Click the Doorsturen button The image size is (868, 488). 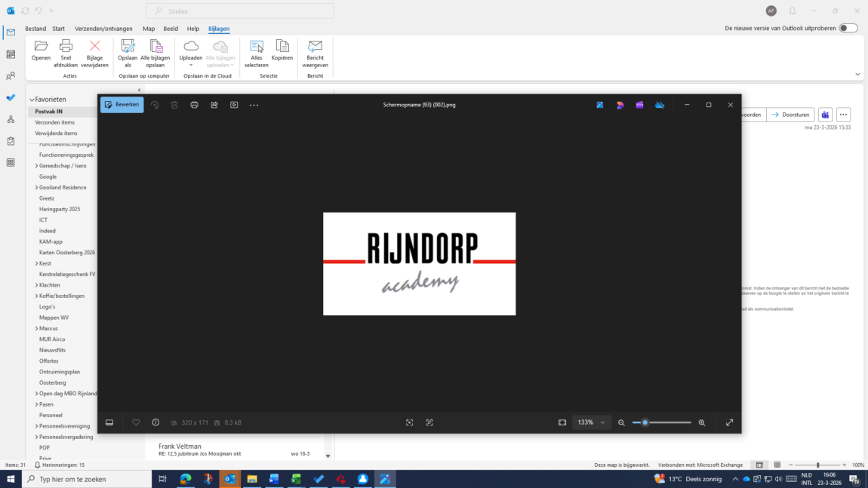(x=790, y=115)
